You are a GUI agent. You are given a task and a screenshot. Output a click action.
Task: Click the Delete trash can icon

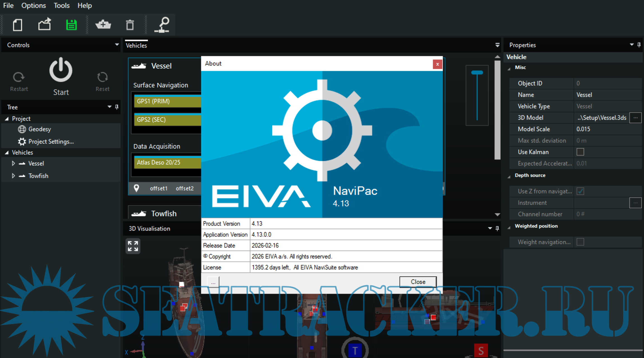[x=130, y=25]
